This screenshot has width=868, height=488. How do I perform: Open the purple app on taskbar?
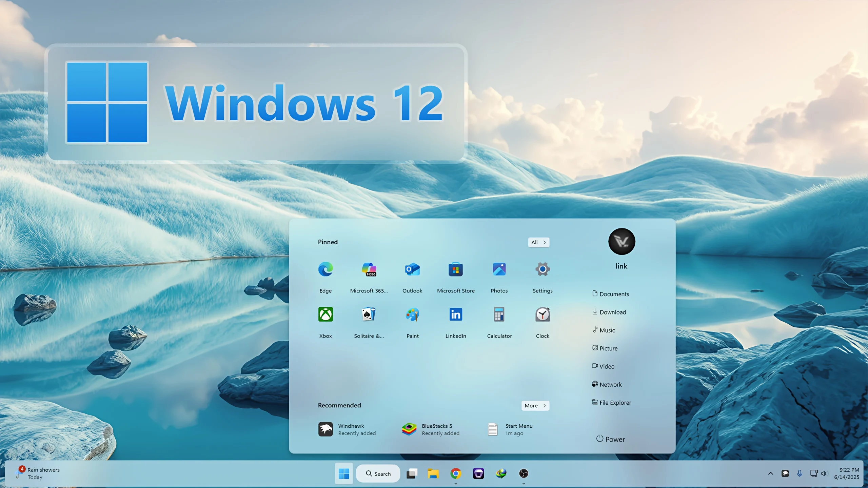tap(478, 473)
